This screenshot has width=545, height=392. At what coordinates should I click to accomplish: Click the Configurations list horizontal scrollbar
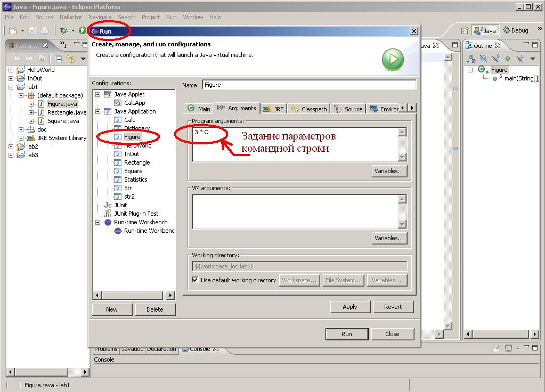click(x=134, y=296)
